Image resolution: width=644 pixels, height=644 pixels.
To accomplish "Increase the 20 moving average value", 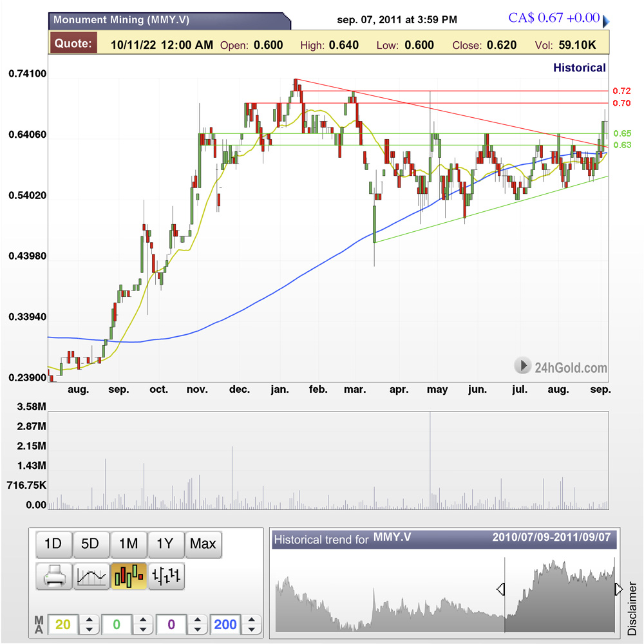I will tap(89, 620).
